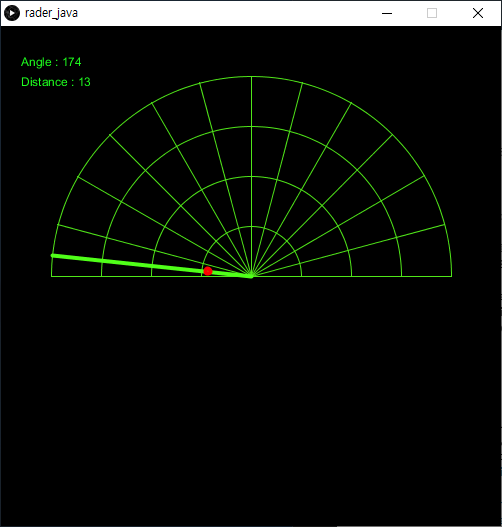Viewport: 502px width, 527px height.
Task: Click the 'Angle : 174' readout
Action: point(51,62)
